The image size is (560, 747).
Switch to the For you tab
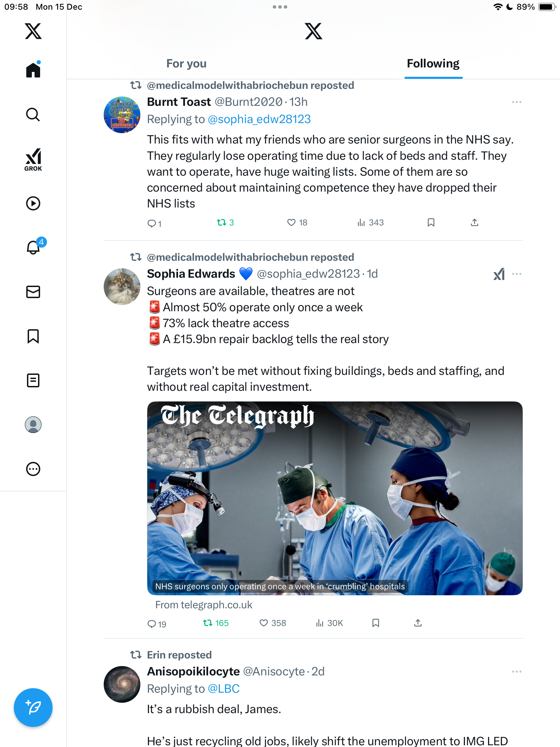[x=186, y=64]
